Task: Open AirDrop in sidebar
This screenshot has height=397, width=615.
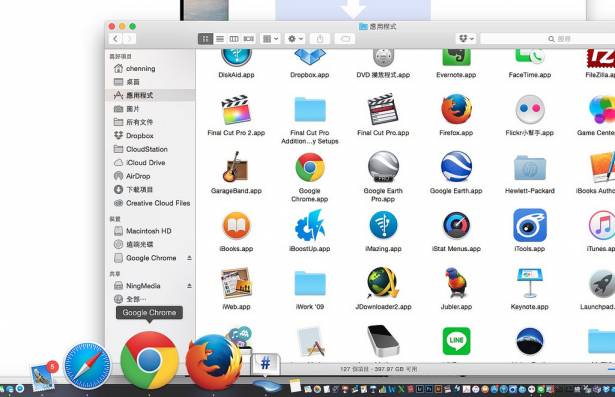Action: pyautogui.click(x=150, y=176)
